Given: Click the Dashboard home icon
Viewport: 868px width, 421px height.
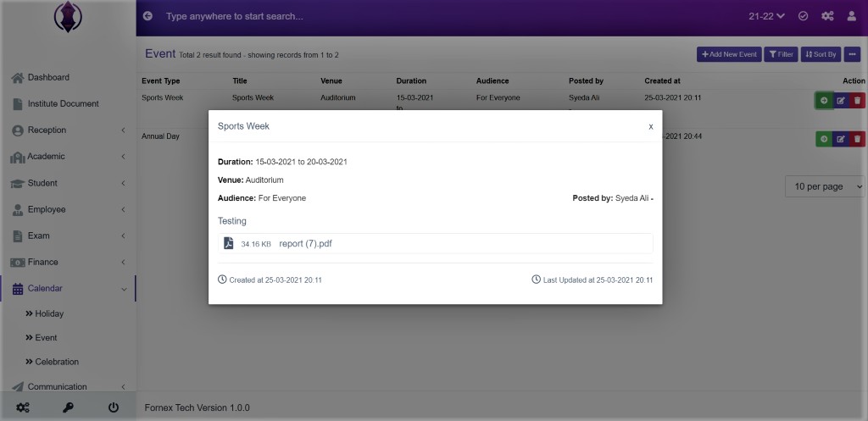Looking at the screenshot, I should pos(18,77).
